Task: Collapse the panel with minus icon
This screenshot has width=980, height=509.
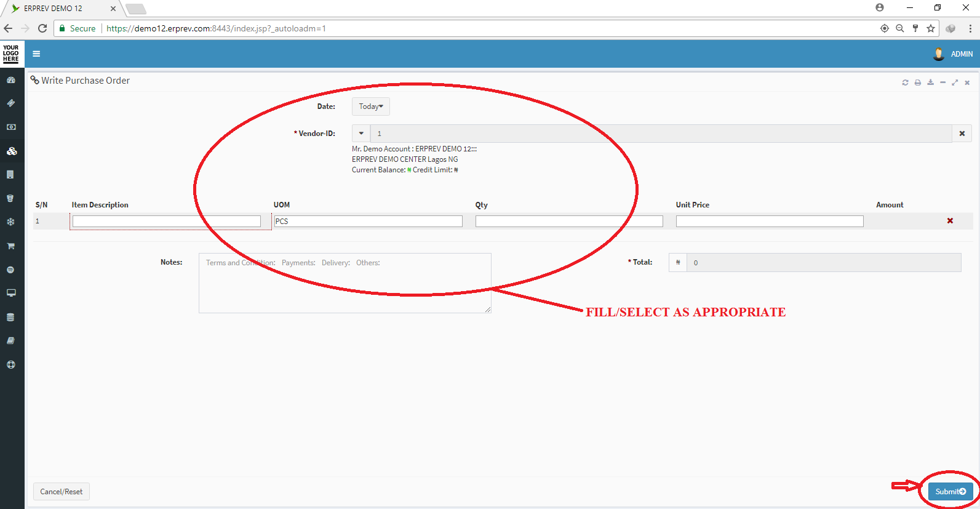Action: click(x=942, y=82)
